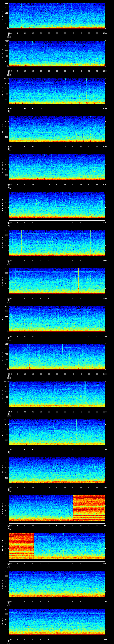Screen dimensions: 114x644
Task: Click the 26:00 end time label
Action: 105,450
